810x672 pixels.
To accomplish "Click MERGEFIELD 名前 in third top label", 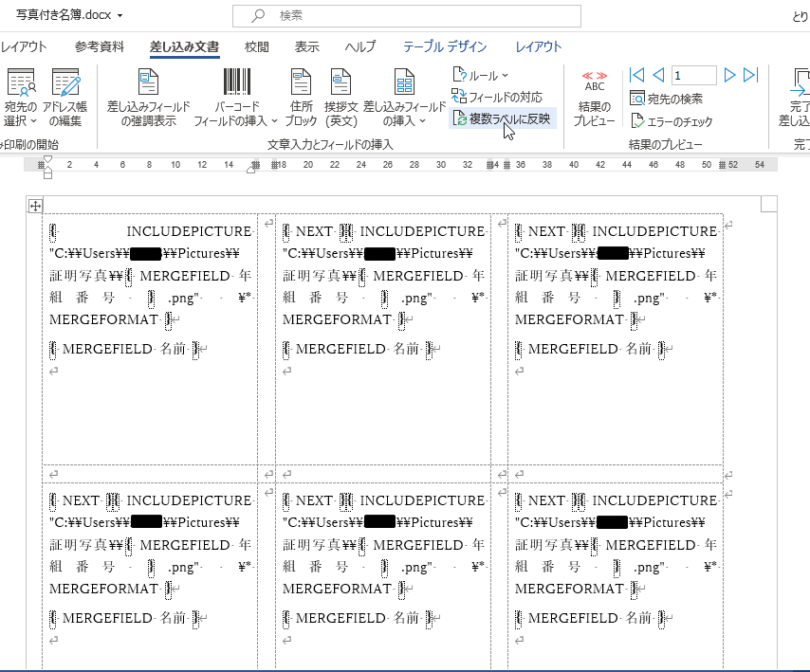I will [589, 350].
